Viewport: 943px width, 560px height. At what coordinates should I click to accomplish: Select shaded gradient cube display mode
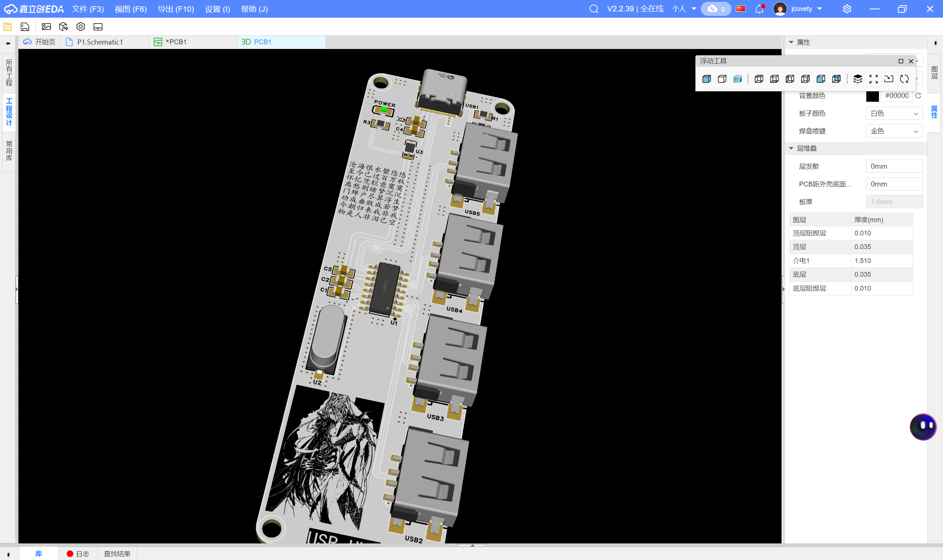click(x=738, y=79)
